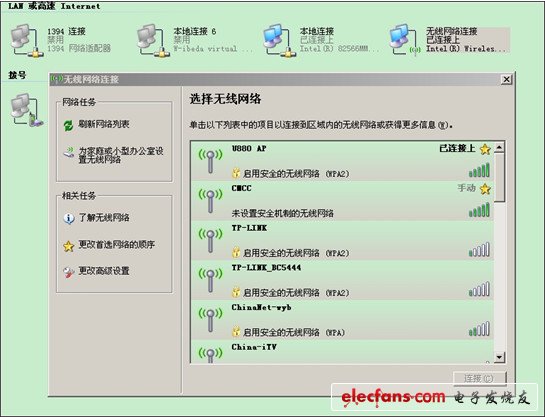
Task: Select the TP-LINK network entry
Action: pos(342,240)
